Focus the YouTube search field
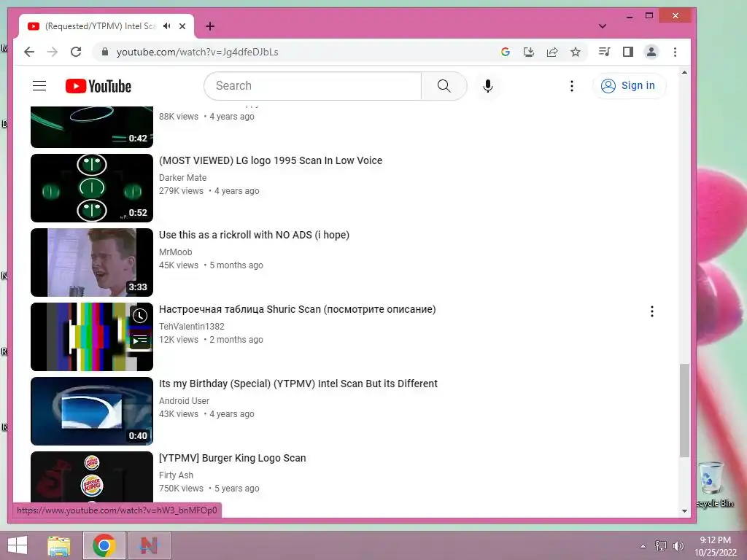Screen dimensions: 747x560 pos(313,86)
